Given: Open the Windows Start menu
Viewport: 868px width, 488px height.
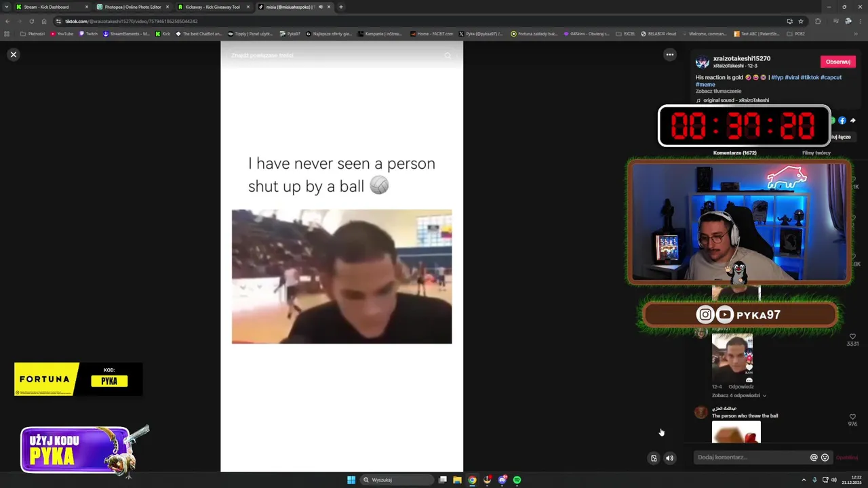Looking at the screenshot, I should click(351, 480).
